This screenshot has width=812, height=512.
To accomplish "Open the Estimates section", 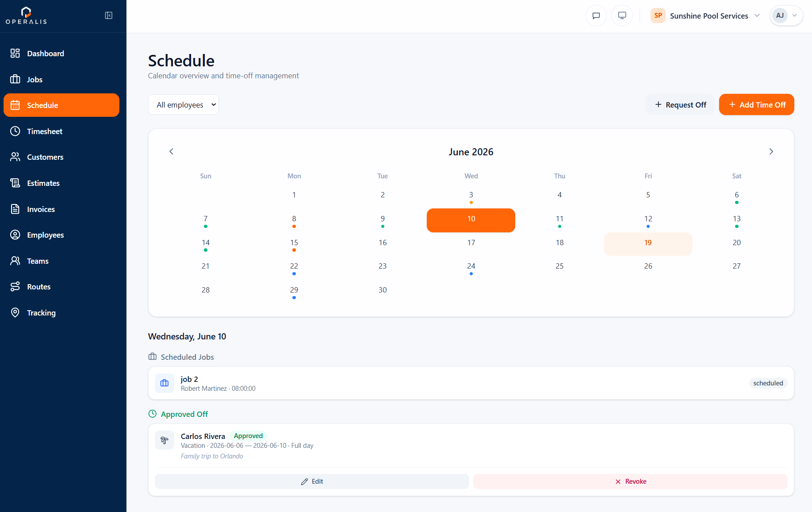I will pos(61,183).
